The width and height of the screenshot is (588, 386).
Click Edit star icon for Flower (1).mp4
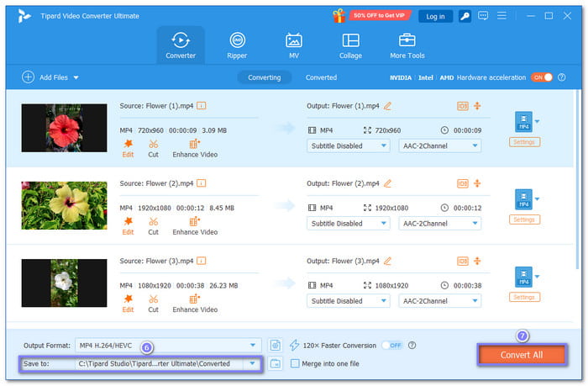coord(128,144)
